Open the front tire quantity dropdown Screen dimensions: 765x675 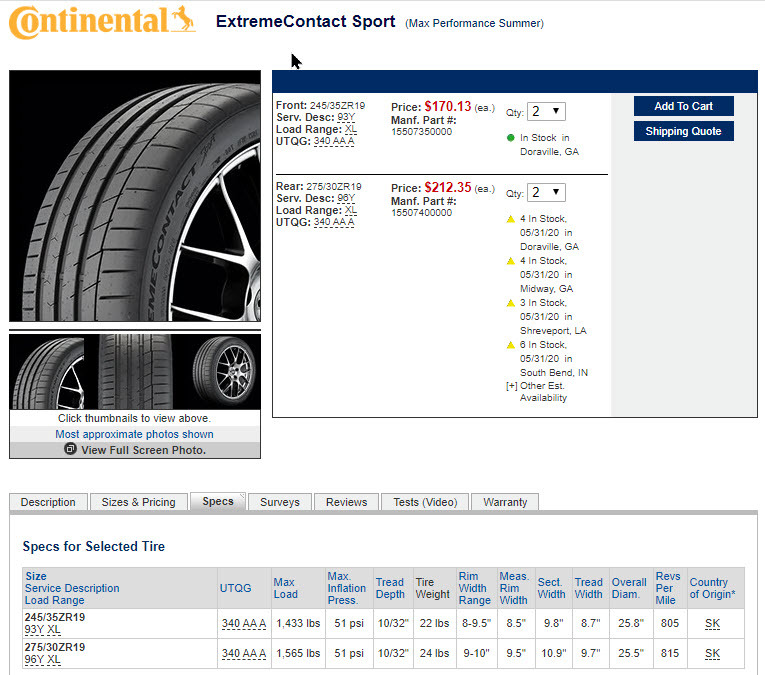pos(547,112)
